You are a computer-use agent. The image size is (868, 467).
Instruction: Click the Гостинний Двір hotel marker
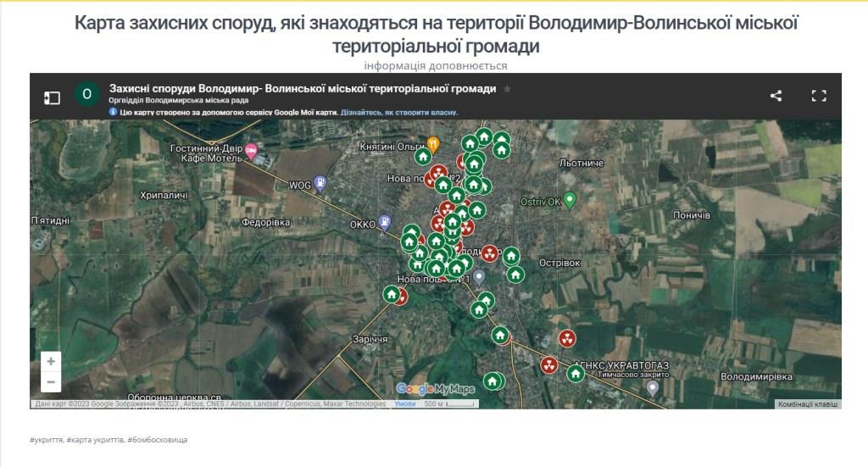click(x=251, y=152)
